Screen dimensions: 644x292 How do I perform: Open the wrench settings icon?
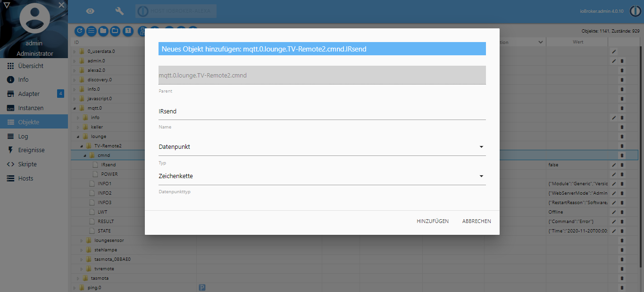pyautogui.click(x=119, y=11)
